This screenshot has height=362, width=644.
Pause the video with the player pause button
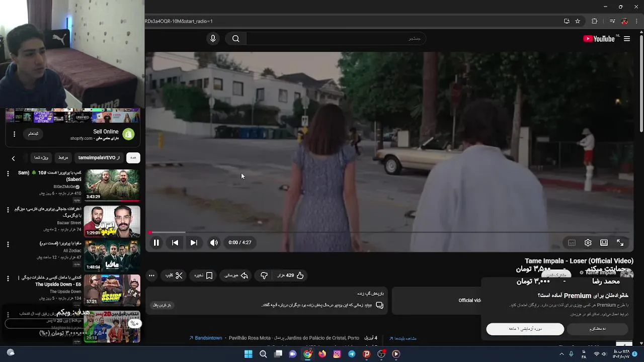(156, 242)
